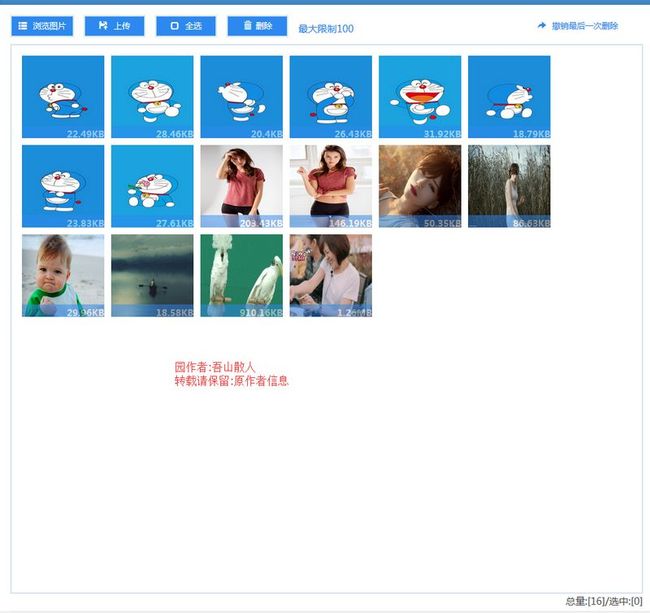Select the 26.43KB Doraemon thumbnail
Screen dimensions: 650x613
coord(331,97)
